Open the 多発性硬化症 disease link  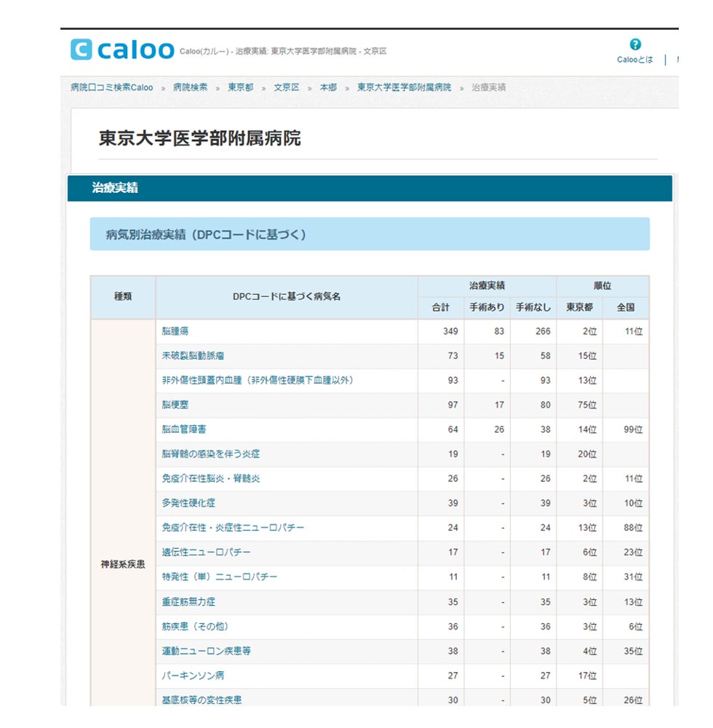click(188, 503)
